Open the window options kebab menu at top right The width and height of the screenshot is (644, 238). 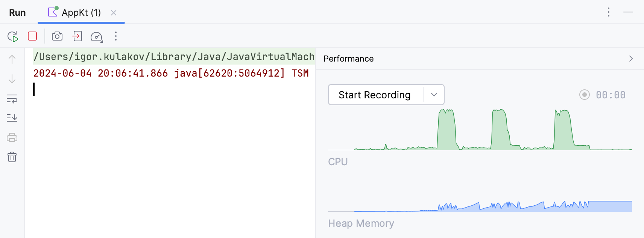(x=609, y=12)
